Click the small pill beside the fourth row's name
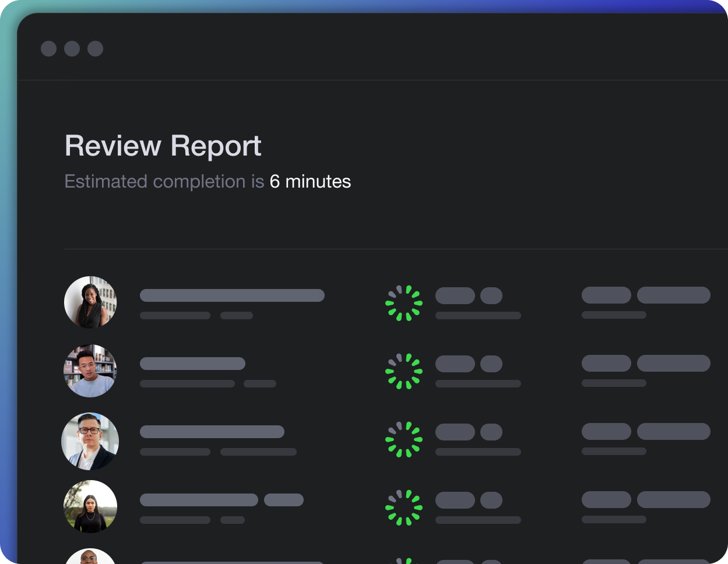The width and height of the screenshot is (728, 564). [x=284, y=500]
